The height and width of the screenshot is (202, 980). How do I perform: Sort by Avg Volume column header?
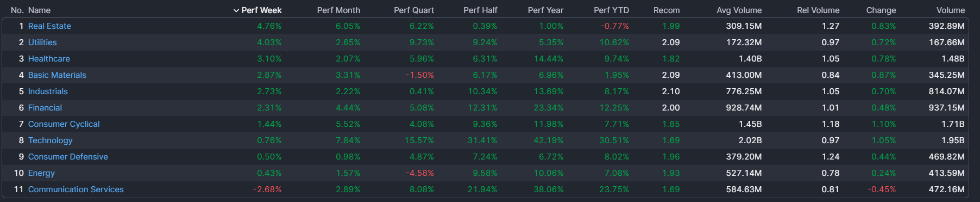click(739, 10)
